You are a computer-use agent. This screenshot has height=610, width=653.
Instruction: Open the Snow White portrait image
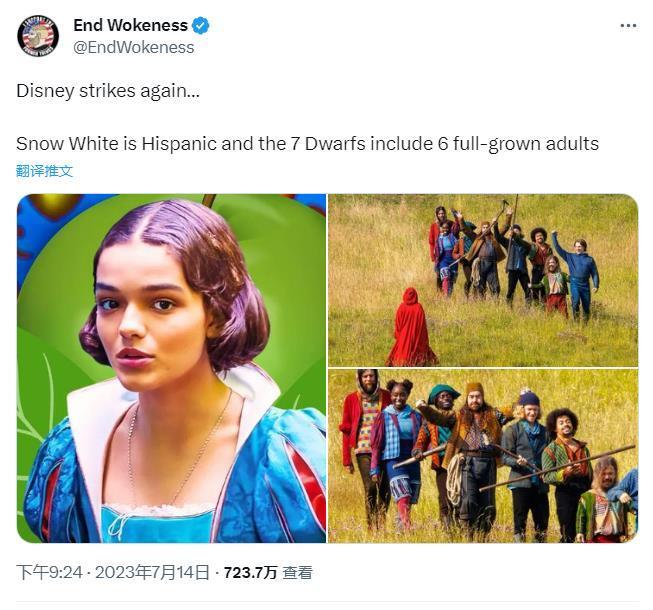[171, 368]
